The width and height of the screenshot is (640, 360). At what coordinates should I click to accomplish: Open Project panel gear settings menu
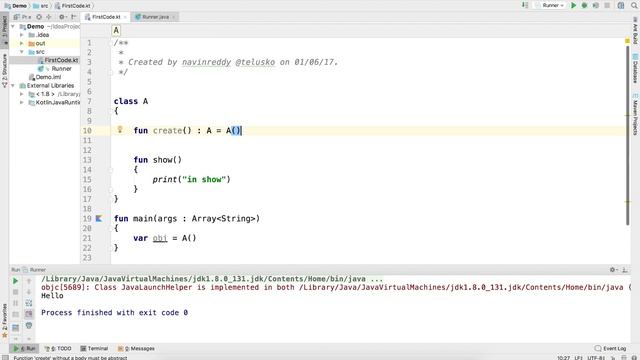[x=62, y=17]
